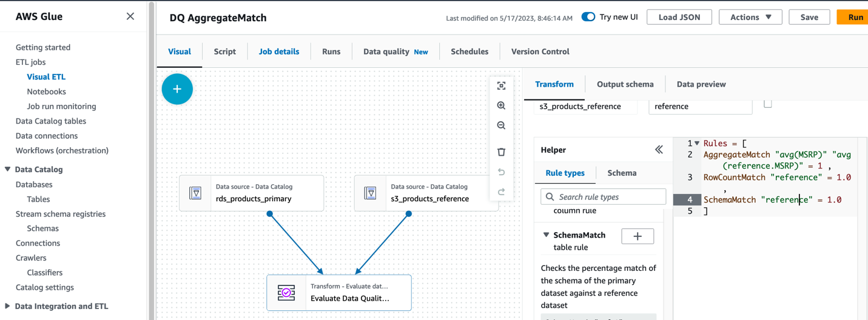
Task: Open Schemas in the sidebar
Action: 42,228
